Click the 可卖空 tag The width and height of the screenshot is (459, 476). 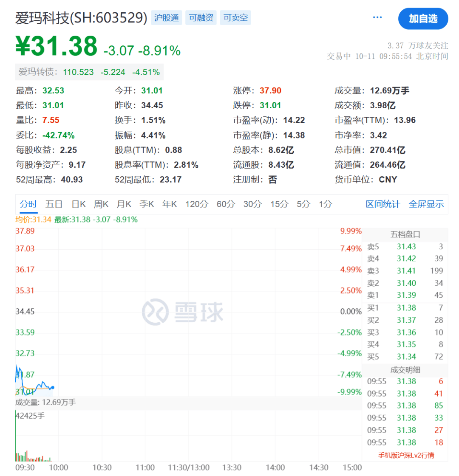[x=235, y=17]
